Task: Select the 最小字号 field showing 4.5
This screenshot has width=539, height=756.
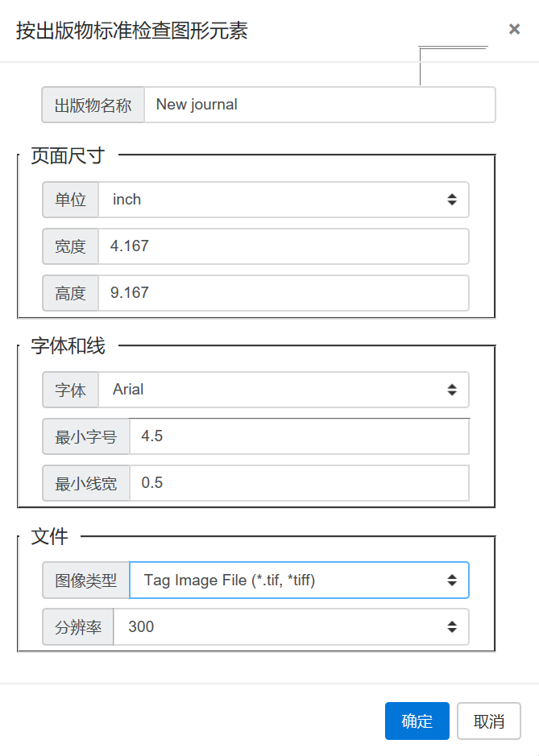Action: tap(298, 436)
